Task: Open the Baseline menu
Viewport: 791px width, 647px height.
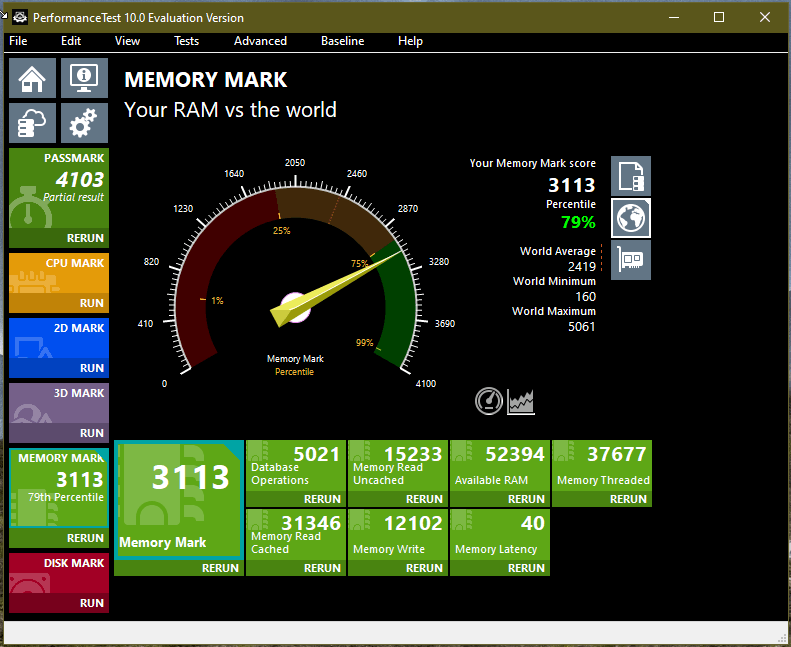Action: click(x=342, y=41)
